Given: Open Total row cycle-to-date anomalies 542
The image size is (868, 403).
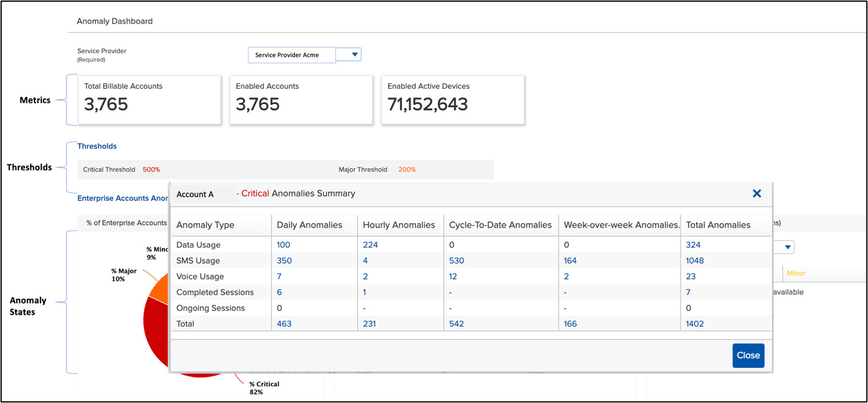Looking at the screenshot, I should 456,324.
